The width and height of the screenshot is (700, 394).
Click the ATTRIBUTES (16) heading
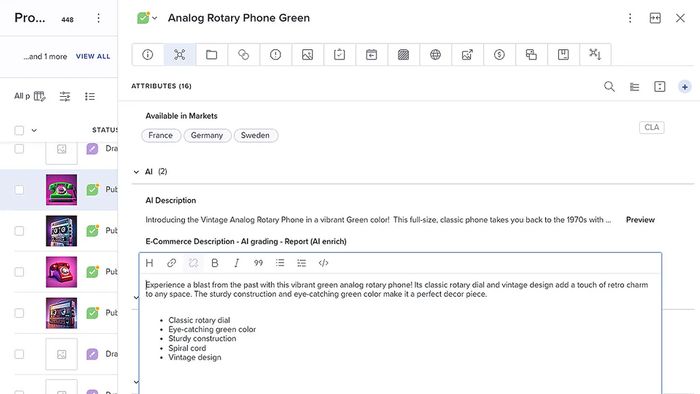[x=161, y=86]
